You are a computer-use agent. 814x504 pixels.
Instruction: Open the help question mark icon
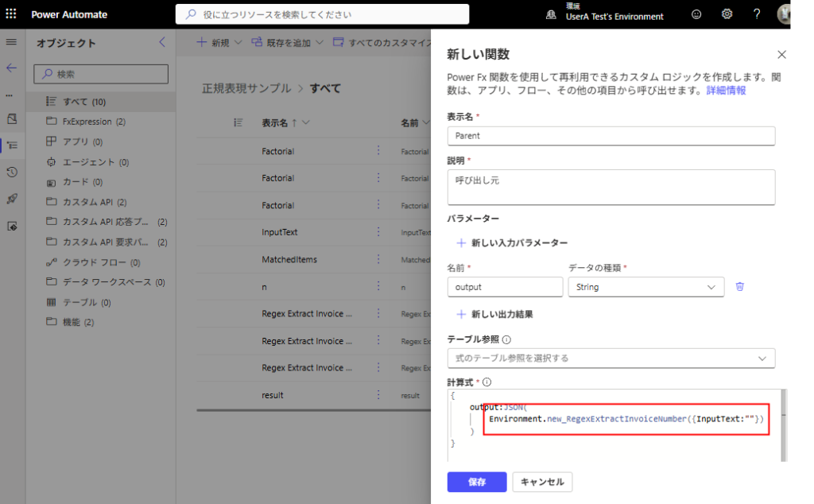(x=757, y=14)
